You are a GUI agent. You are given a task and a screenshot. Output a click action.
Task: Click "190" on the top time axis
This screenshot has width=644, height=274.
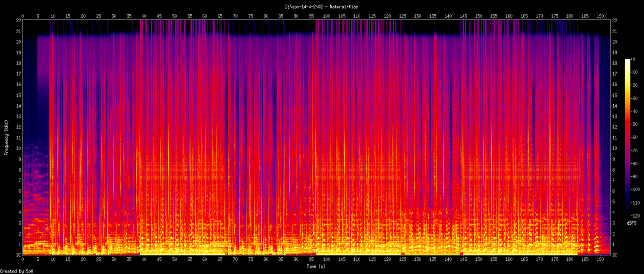point(600,15)
